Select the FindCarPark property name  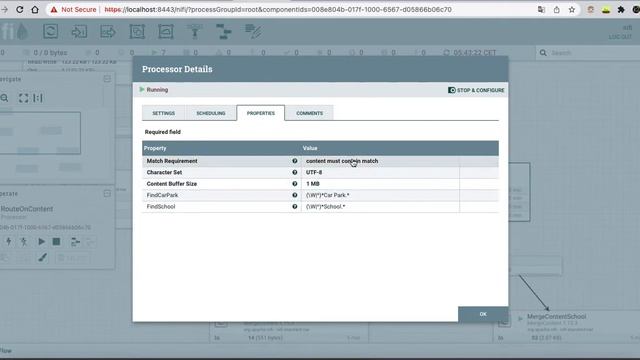[162, 195]
